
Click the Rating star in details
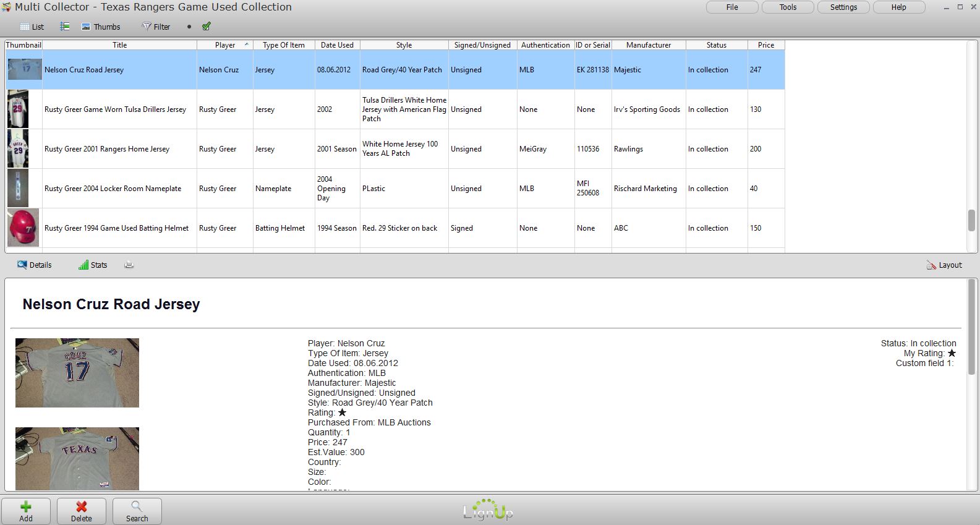point(342,412)
